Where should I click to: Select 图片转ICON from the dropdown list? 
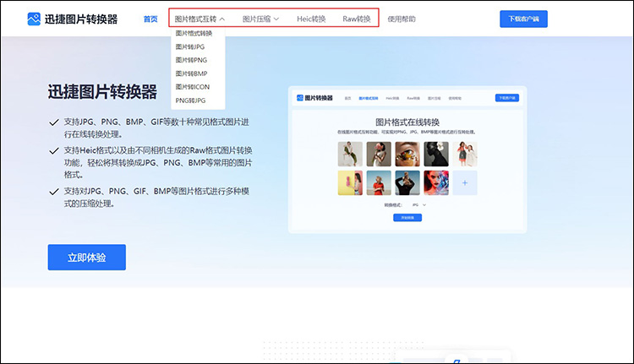pyautogui.click(x=193, y=87)
